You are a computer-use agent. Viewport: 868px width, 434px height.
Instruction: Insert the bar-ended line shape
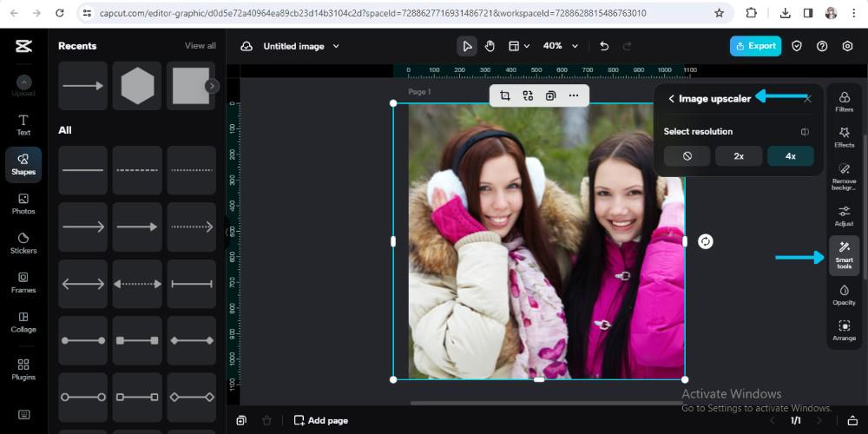click(x=192, y=284)
